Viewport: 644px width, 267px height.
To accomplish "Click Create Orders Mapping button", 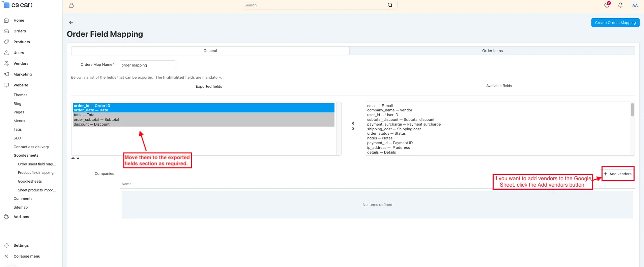I will click(x=615, y=23).
